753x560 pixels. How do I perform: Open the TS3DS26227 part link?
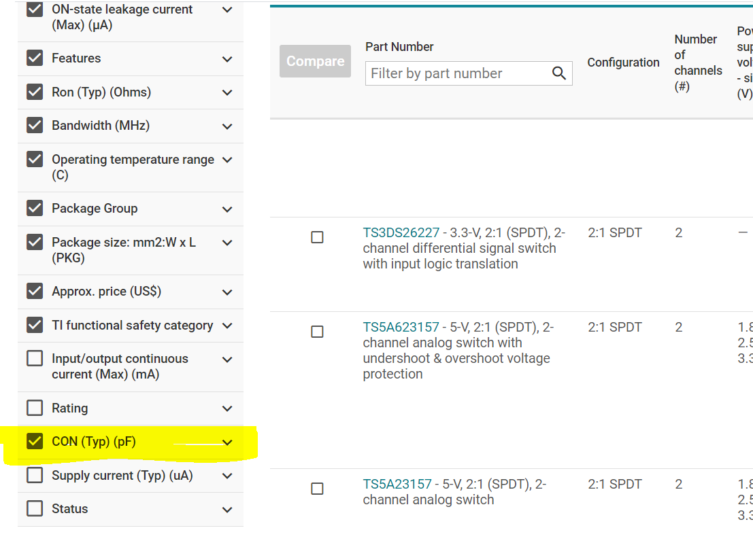pos(401,233)
